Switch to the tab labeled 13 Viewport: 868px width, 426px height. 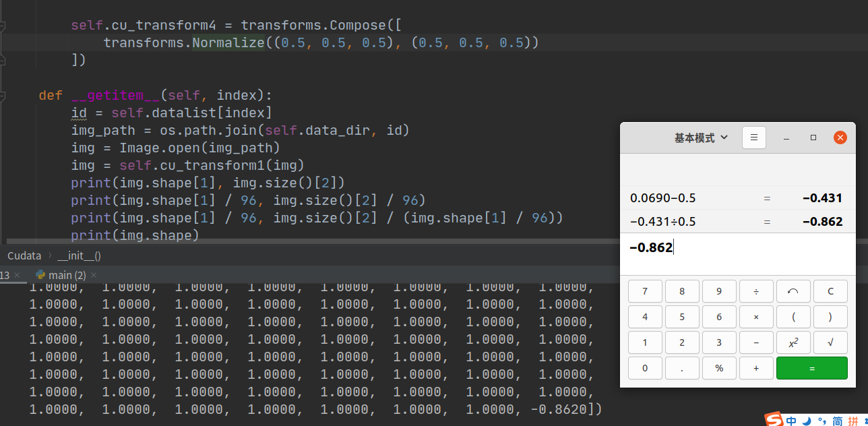coord(5,274)
